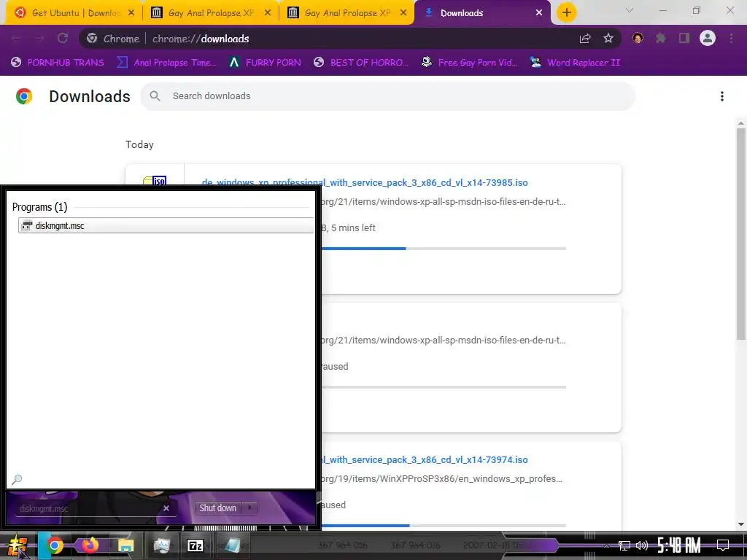This screenshot has width=747, height=560.
Task: Close the Downloads tab
Action: [539, 13]
